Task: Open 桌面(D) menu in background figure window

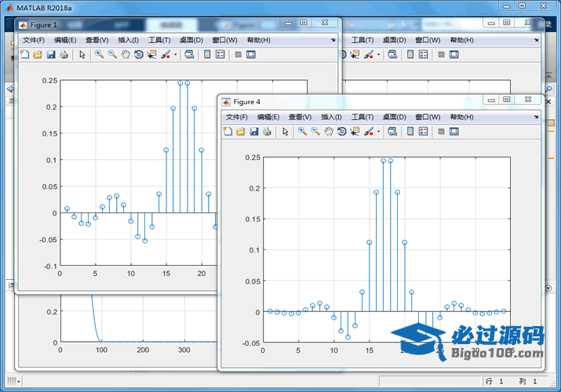Action: (x=395, y=40)
